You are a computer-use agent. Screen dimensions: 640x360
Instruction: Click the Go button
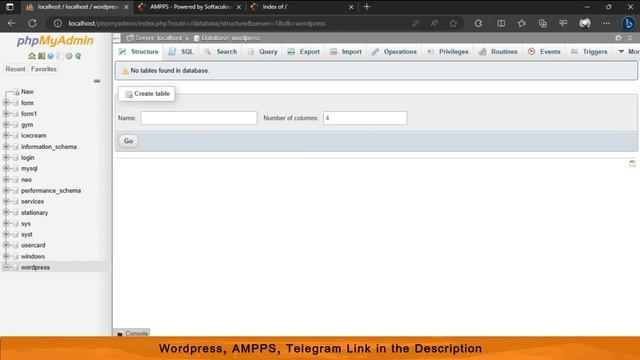129,141
